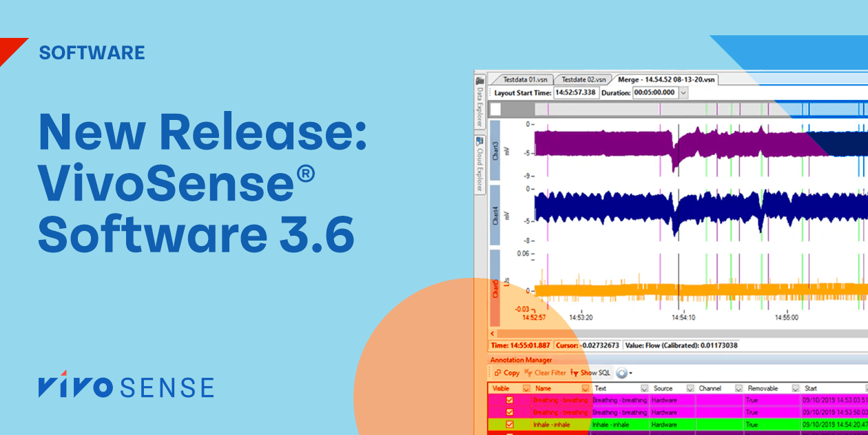Screen dimensions: 868x435
Task: Sort by the Start column header
Action: point(811,389)
